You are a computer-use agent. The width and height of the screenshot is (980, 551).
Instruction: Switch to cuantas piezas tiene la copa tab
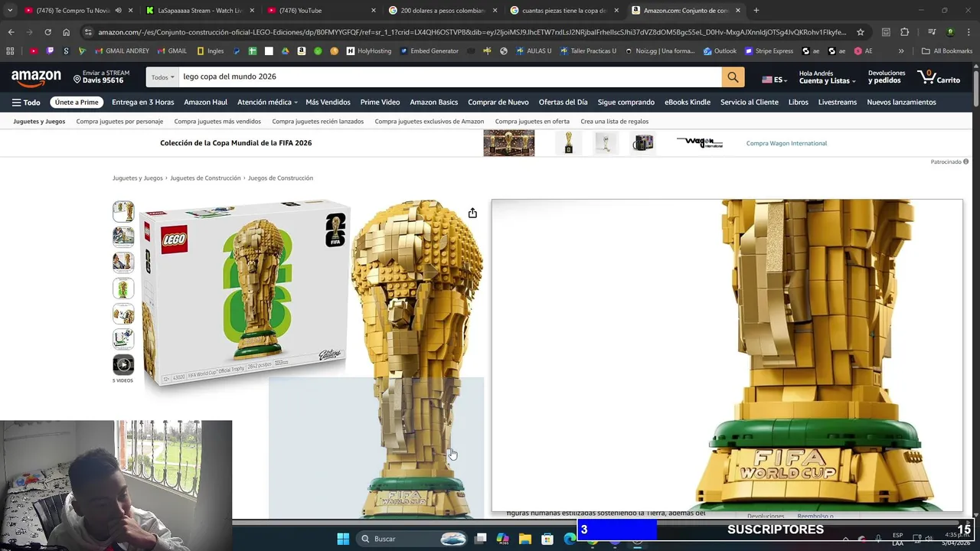(x=563, y=11)
